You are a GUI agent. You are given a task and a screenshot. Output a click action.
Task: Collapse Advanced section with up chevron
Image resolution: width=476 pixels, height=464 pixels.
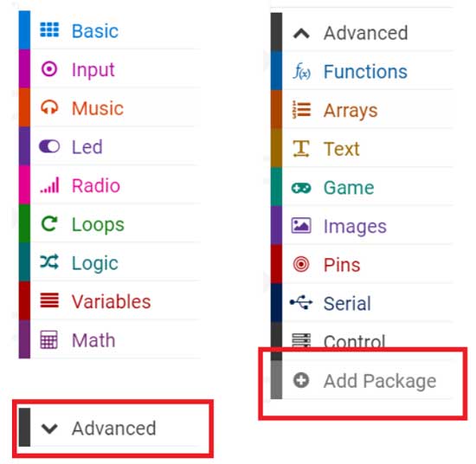361,32
